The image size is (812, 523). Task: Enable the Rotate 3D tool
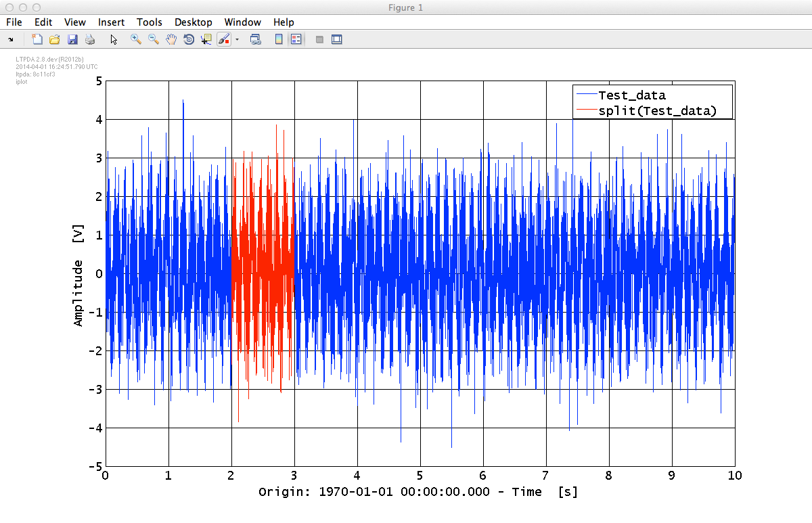[189, 40]
